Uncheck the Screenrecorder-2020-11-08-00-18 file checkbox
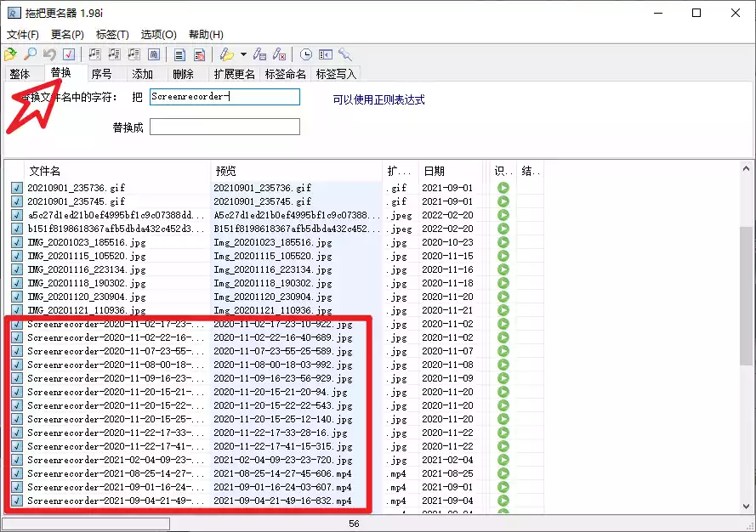The width and height of the screenshot is (756, 532). point(17,365)
